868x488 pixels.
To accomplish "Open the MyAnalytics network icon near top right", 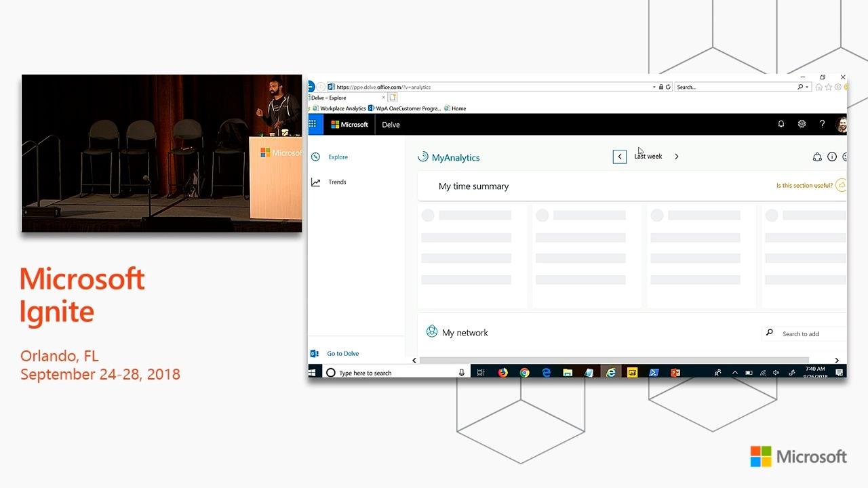I will (x=817, y=157).
